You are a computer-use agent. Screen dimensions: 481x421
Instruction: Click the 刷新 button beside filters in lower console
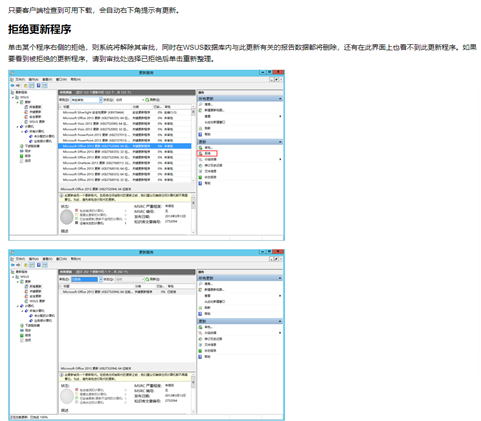153,279
